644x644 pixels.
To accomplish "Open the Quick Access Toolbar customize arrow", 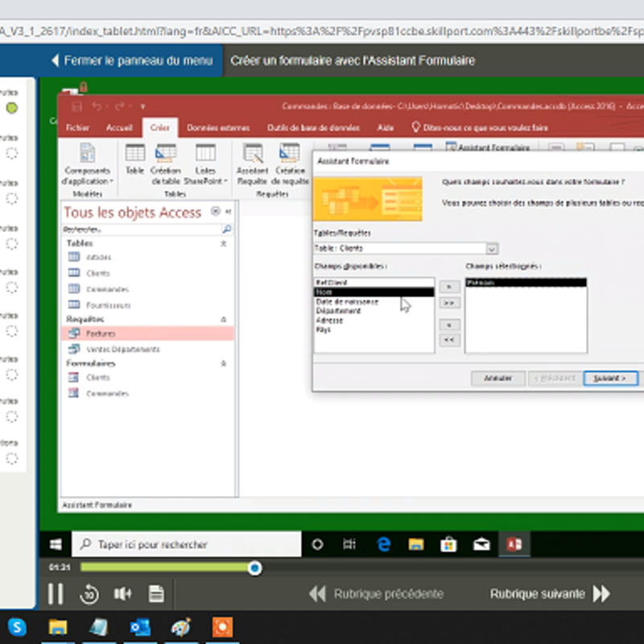I will point(143,107).
